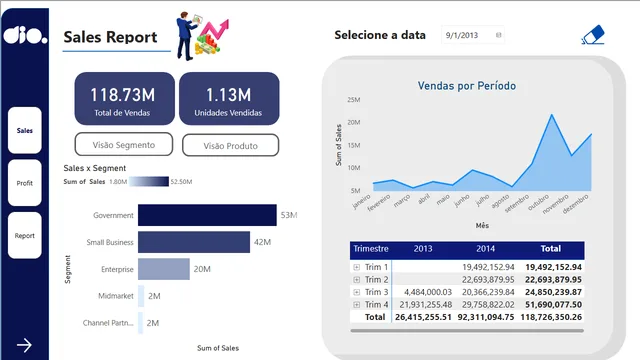The width and height of the screenshot is (640, 360).
Task: Expand the Trim 3 row
Action: 356,292
